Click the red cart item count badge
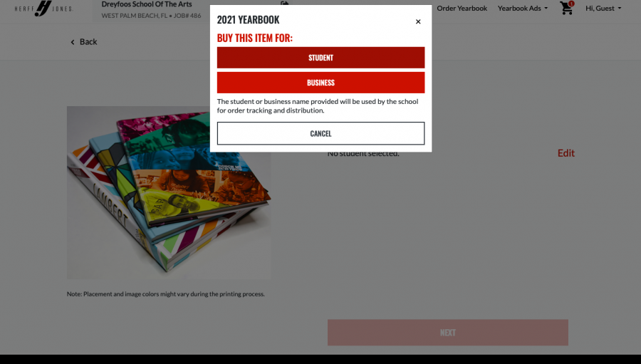Screen dimensions: 641x364 pos(571,4)
